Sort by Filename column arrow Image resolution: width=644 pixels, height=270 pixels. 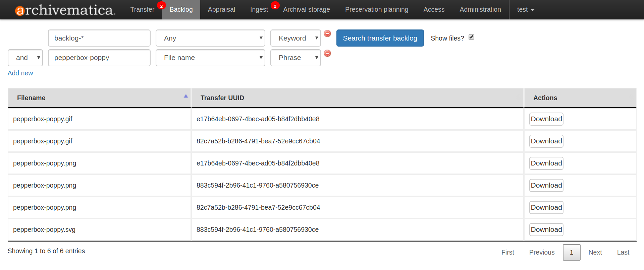[x=185, y=96]
